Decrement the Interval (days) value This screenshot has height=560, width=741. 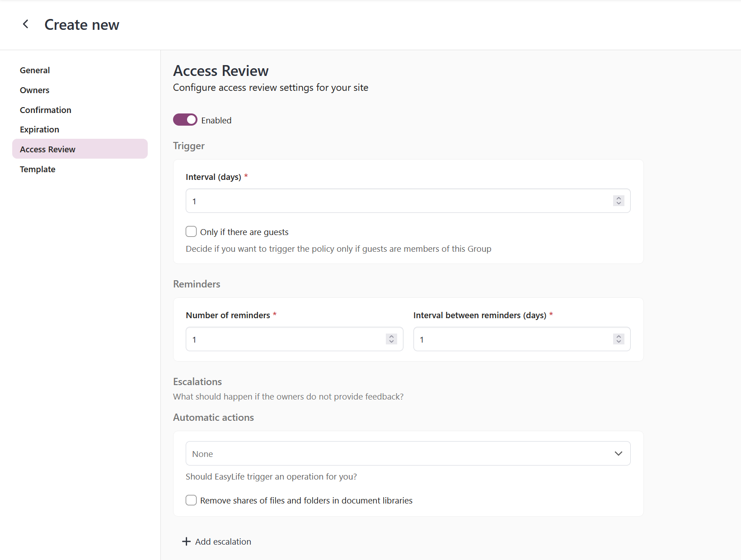[619, 204]
